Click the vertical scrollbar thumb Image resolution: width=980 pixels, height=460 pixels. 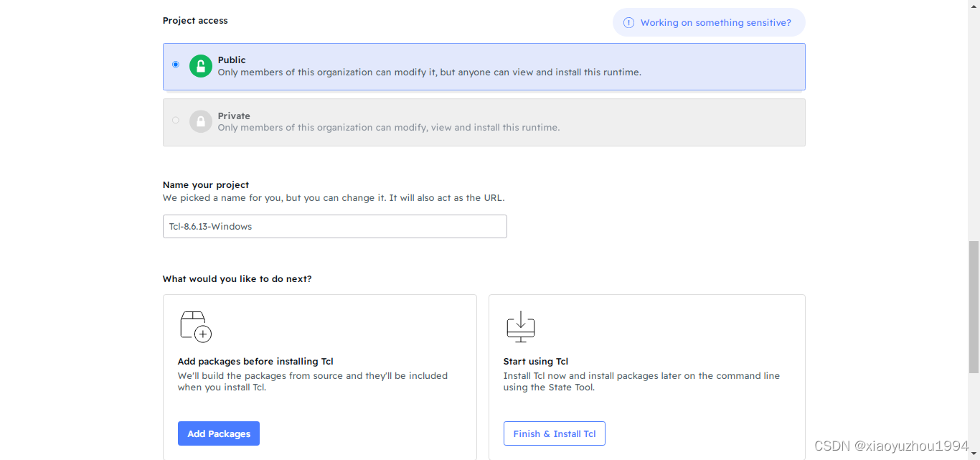974,307
